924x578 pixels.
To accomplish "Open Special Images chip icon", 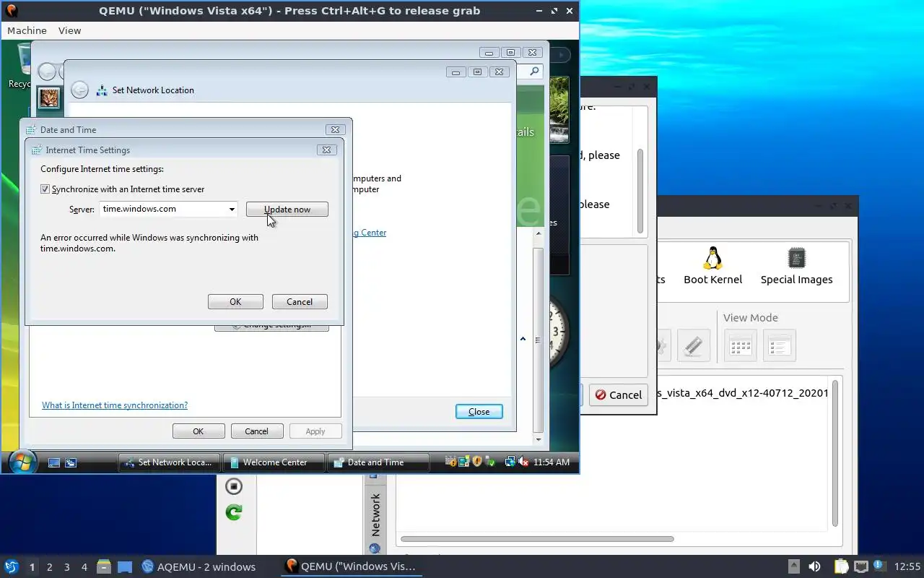I will (796, 258).
